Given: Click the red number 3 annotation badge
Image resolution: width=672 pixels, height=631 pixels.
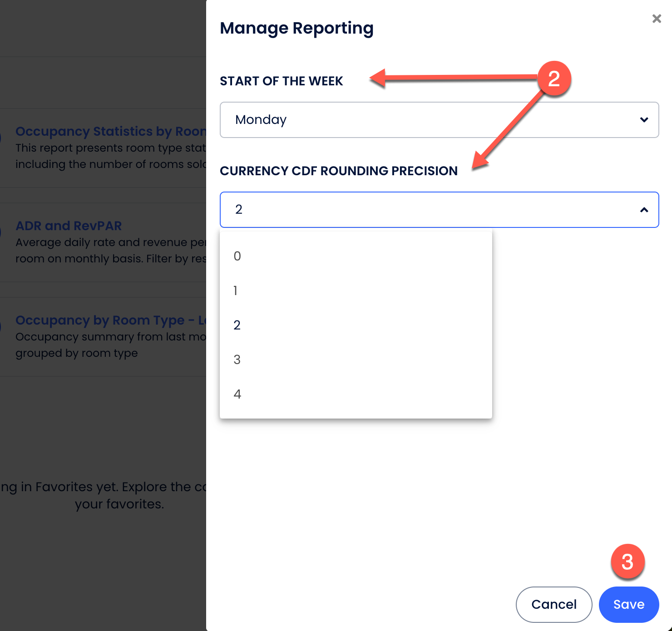Looking at the screenshot, I should coord(628,562).
